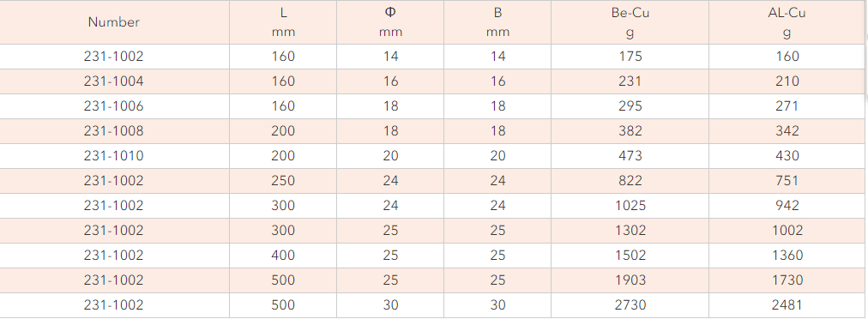868x319 pixels.
Task: Click the B mm column header
Action: pyautogui.click(x=497, y=22)
